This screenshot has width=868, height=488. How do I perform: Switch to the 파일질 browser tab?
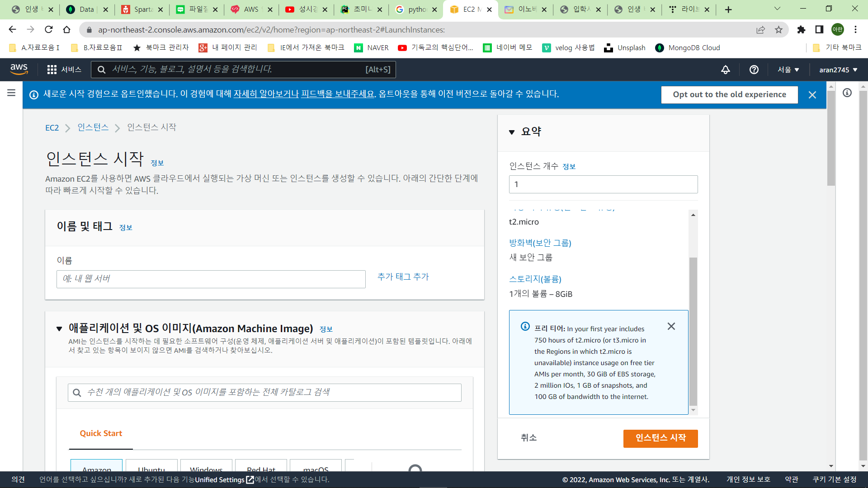197,9
